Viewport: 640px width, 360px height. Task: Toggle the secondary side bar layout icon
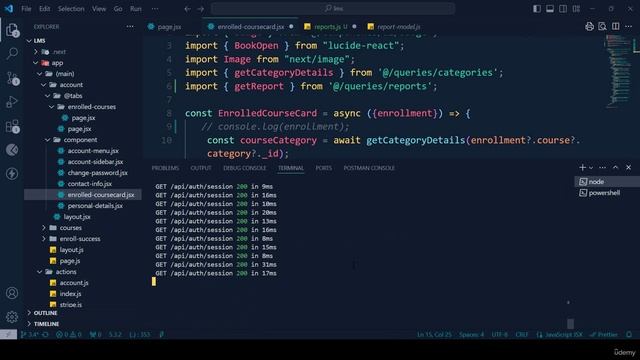(563, 9)
